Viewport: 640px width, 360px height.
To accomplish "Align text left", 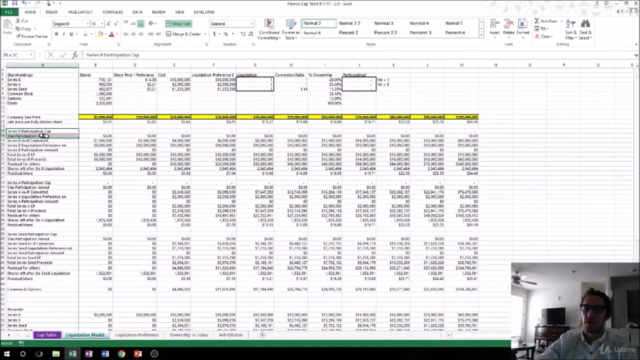I will 126,34.
